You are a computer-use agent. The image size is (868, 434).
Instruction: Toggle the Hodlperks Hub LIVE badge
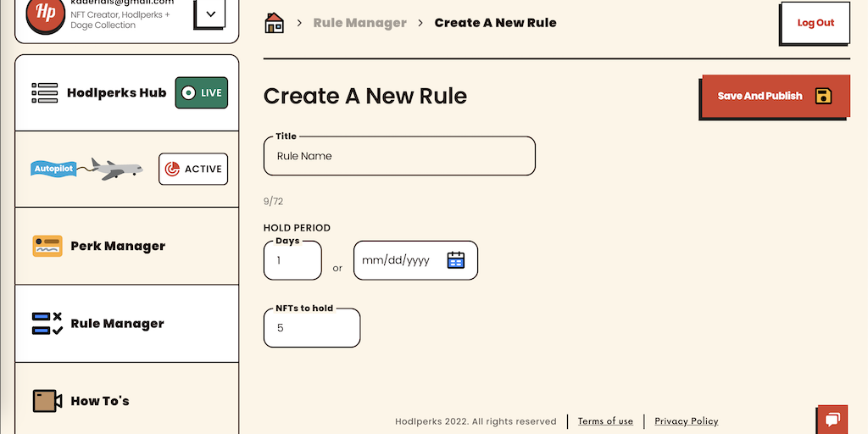click(202, 93)
